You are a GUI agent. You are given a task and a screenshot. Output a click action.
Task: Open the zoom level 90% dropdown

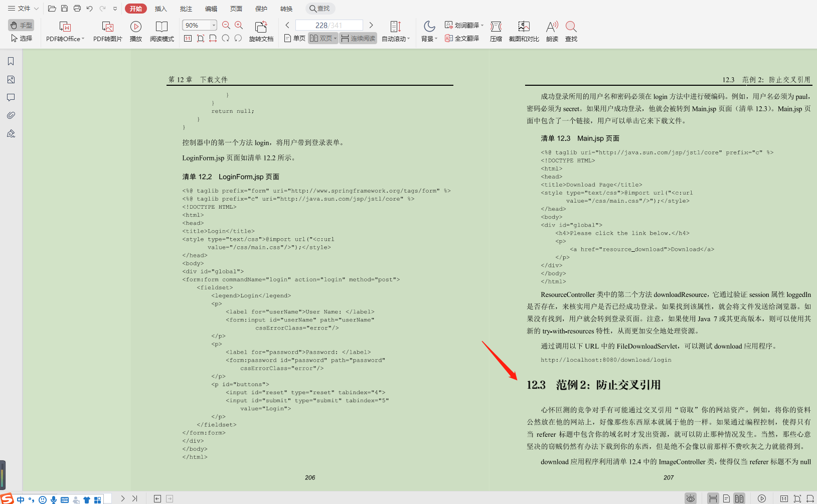[214, 25]
